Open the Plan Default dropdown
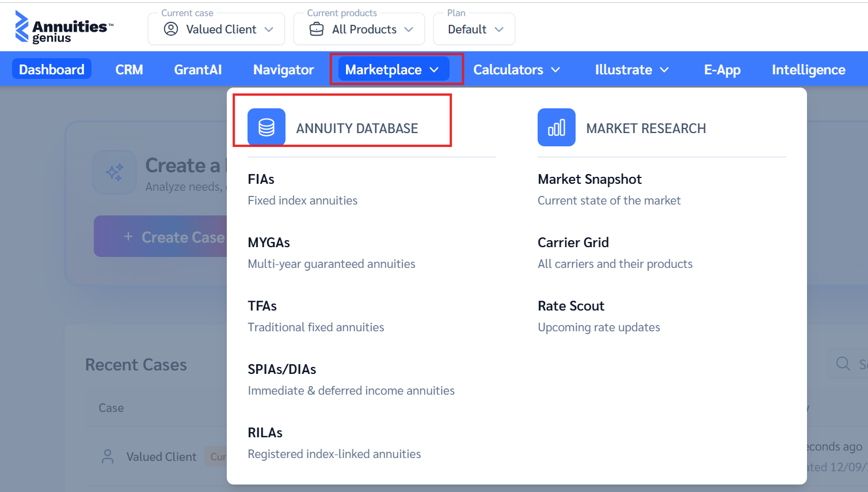This screenshot has width=868, height=492. coord(474,29)
